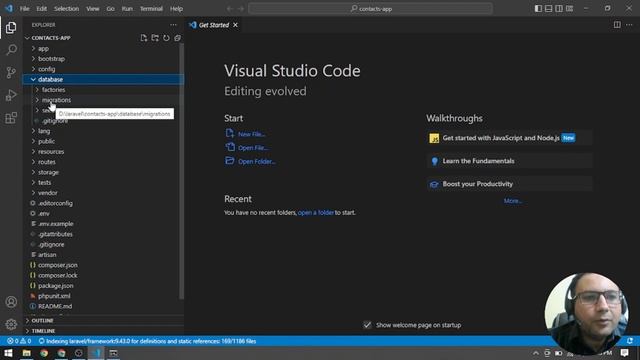The height and width of the screenshot is (360, 640).
Task: Toggle Show welcome page on startup
Action: pyautogui.click(x=367, y=325)
